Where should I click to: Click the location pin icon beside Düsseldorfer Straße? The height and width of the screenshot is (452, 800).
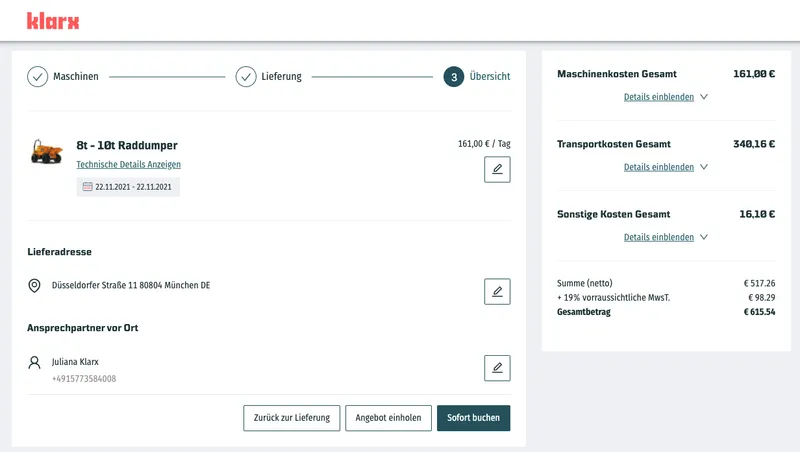point(34,285)
